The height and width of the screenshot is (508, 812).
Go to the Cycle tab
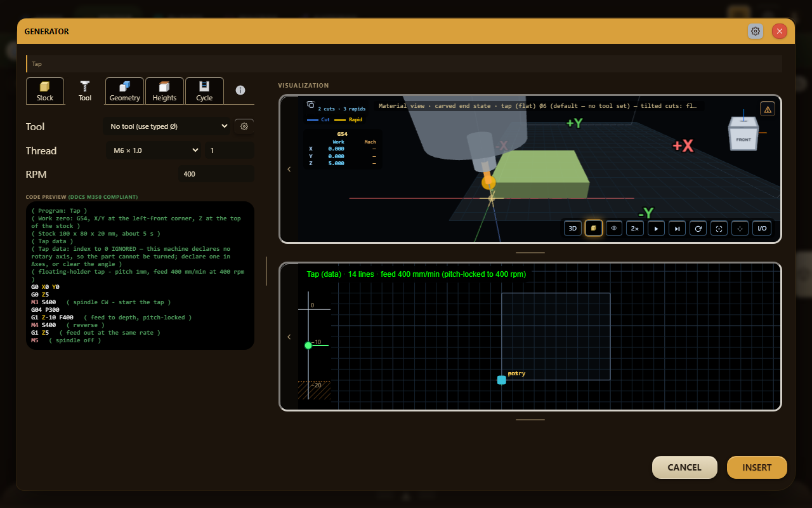pyautogui.click(x=204, y=91)
